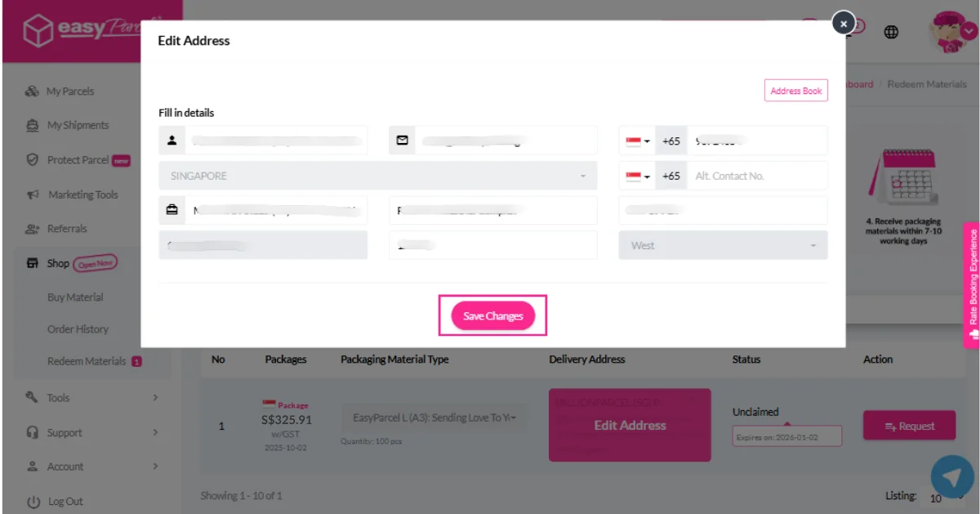
Task: Click the Protect Parcel shield icon
Action: coord(33,160)
